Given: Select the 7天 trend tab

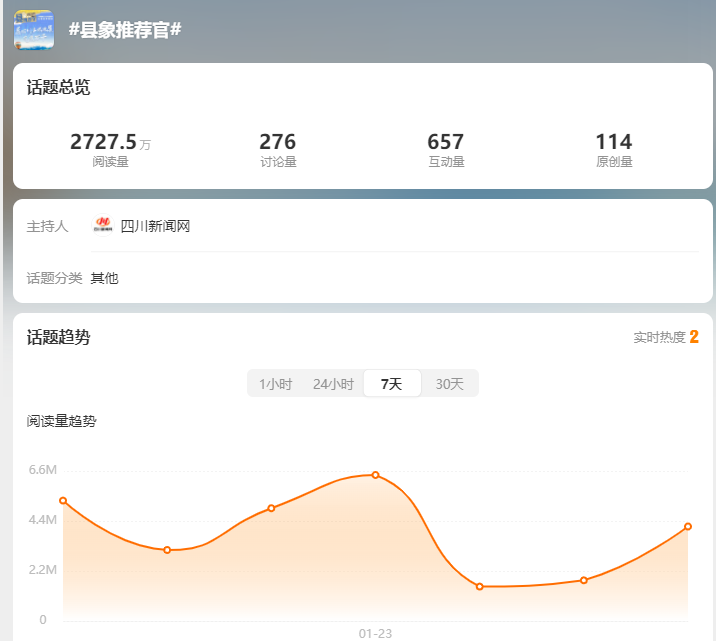Looking at the screenshot, I should [391, 384].
